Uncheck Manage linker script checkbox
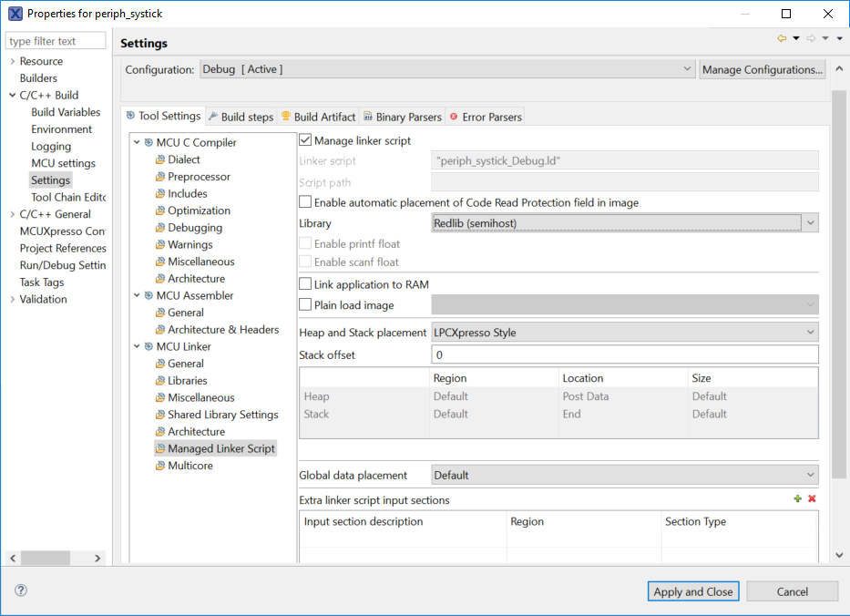850x616 pixels. pyautogui.click(x=306, y=140)
